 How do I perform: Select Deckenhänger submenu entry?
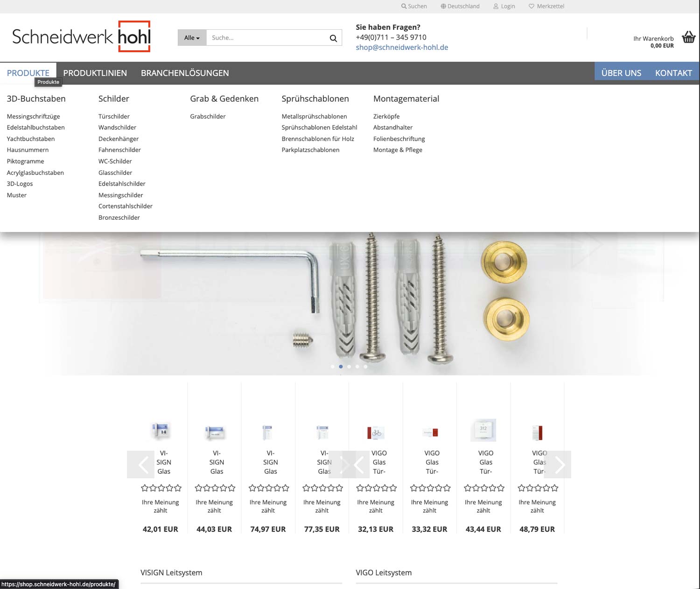click(119, 139)
